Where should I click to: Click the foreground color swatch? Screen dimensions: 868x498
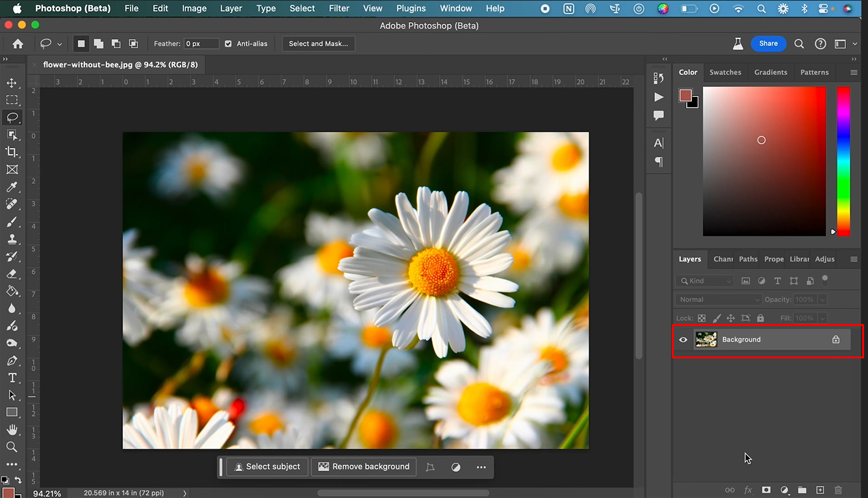pyautogui.click(x=684, y=95)
